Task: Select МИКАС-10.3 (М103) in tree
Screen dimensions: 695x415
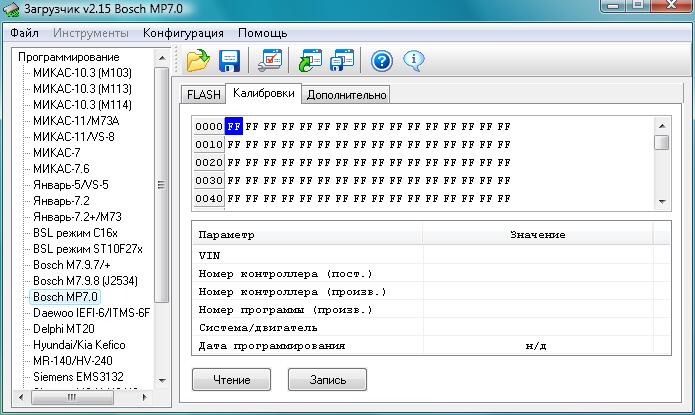Action: point(82,73)
